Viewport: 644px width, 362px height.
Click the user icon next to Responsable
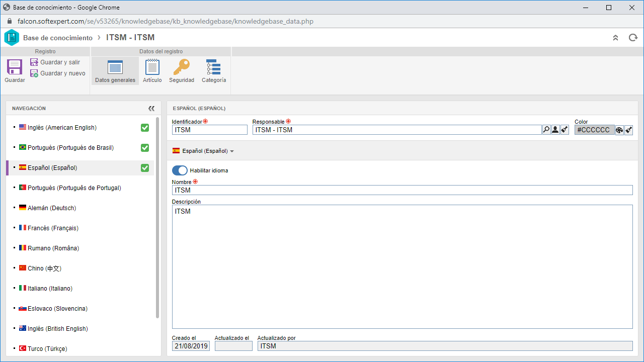pos(555,130)
